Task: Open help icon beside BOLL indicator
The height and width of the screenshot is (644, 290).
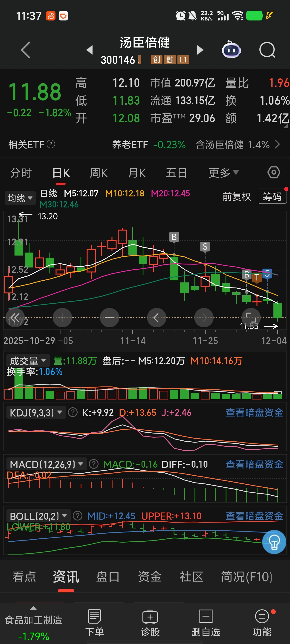Action: coord(78,516)
